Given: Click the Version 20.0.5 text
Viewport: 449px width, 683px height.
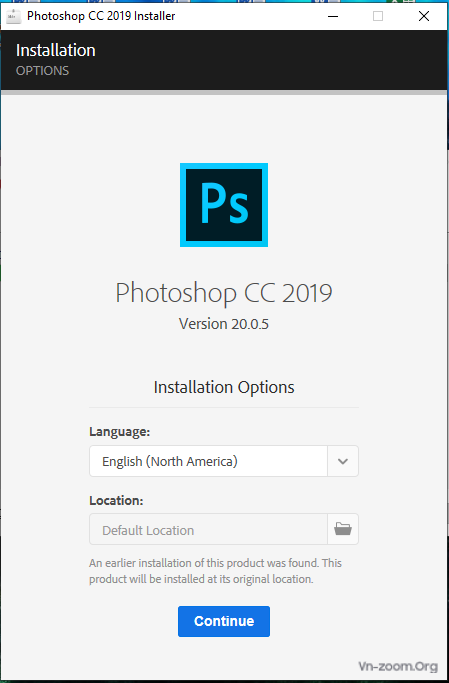Looking at the screenshot, I should pyautogui.click(x=224, y=324).
